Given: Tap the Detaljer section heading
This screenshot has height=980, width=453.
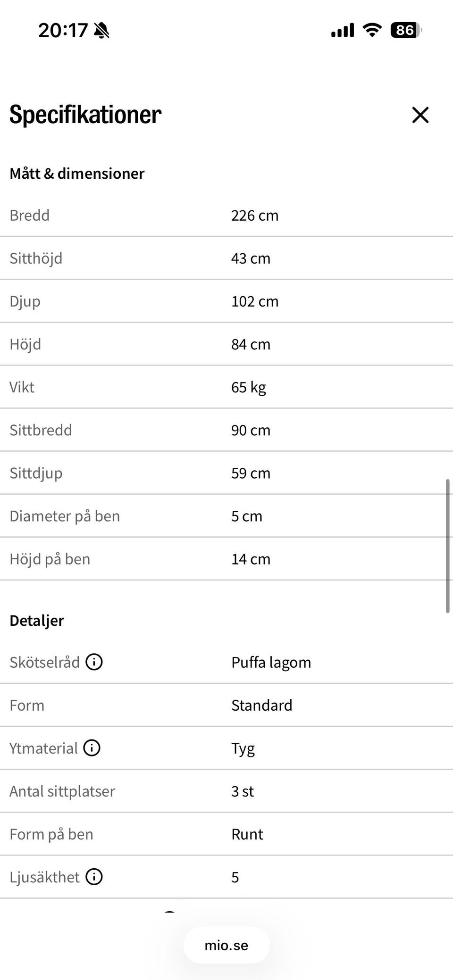Looking at the screenshot, I should [37, 621].
